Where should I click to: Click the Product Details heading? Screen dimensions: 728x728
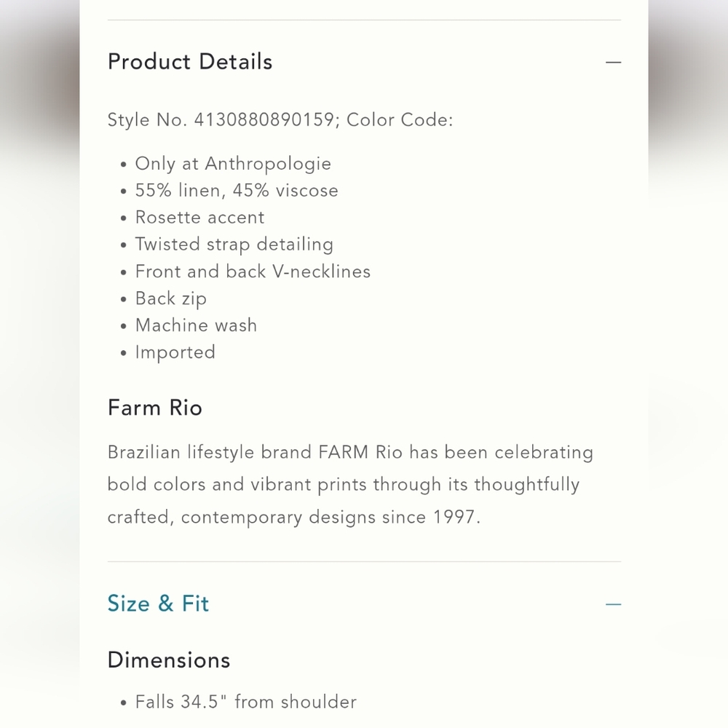click(x=190, y=62)
